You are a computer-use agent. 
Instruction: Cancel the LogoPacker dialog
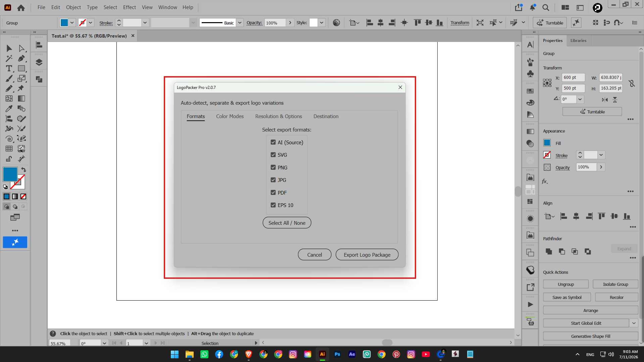click(314, 255)
